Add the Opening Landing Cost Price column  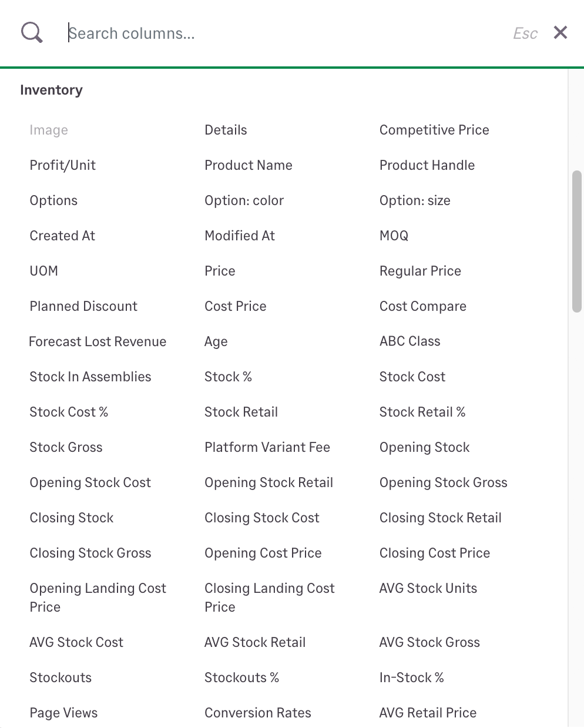(98, 597)
